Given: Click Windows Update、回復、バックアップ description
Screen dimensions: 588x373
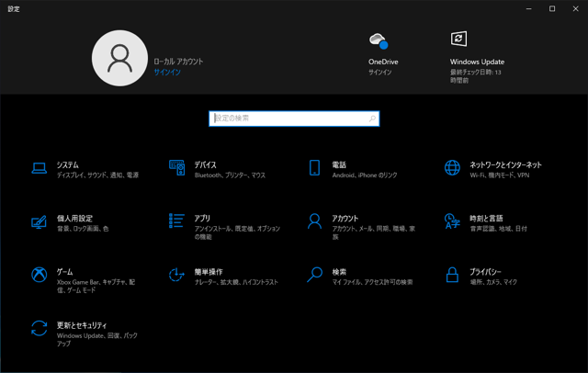Looking at the screenshot, I should [97, 340].
